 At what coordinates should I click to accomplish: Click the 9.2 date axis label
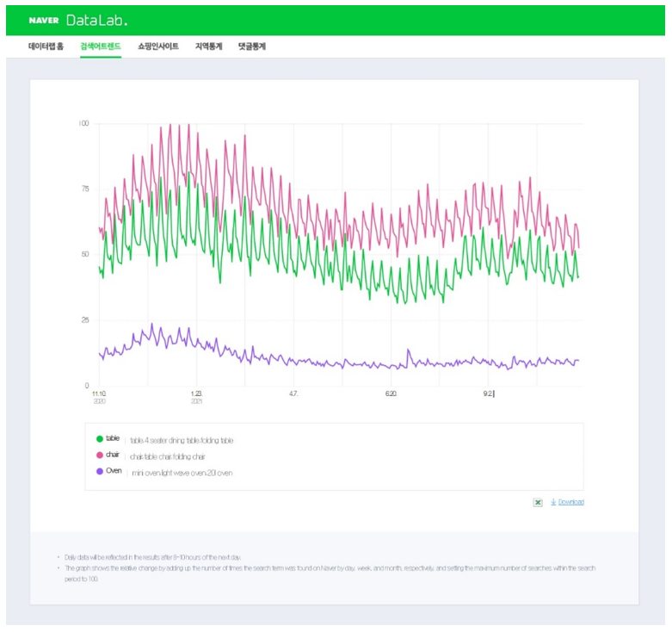point(489,393)
